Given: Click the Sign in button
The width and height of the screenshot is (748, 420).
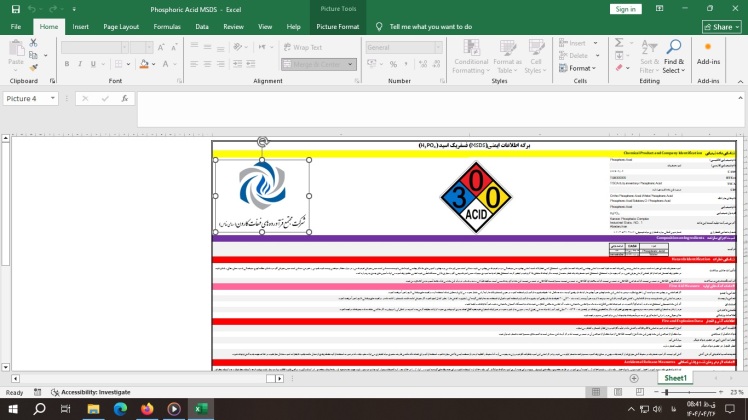Looking at the screenshot, I should 626,9.
